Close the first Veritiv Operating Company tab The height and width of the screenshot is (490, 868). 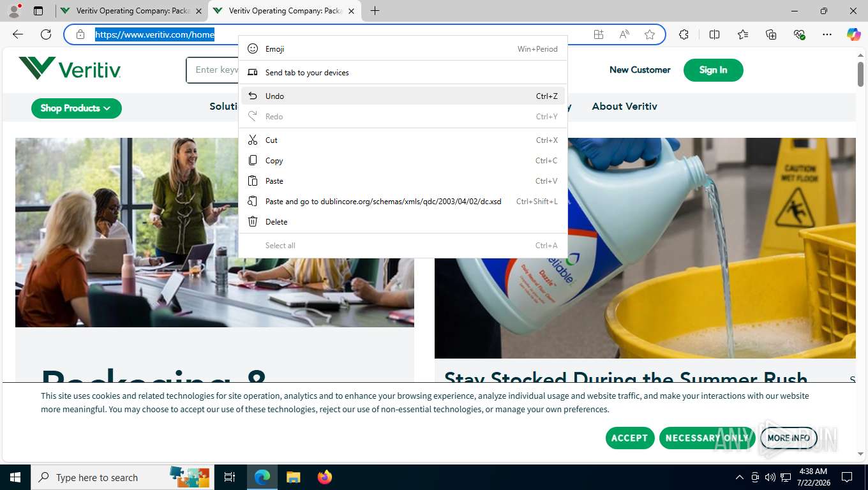pos(198,11)
